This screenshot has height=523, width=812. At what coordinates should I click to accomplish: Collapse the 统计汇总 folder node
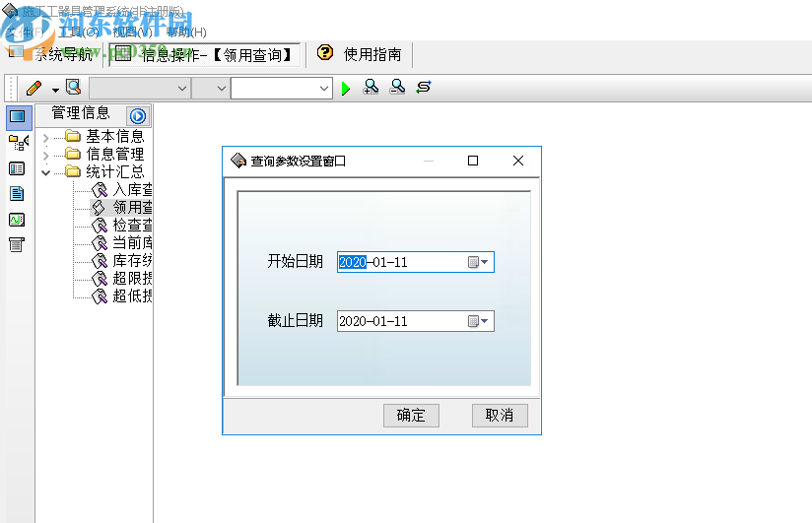pyautogui.click(x=46, y=173)
